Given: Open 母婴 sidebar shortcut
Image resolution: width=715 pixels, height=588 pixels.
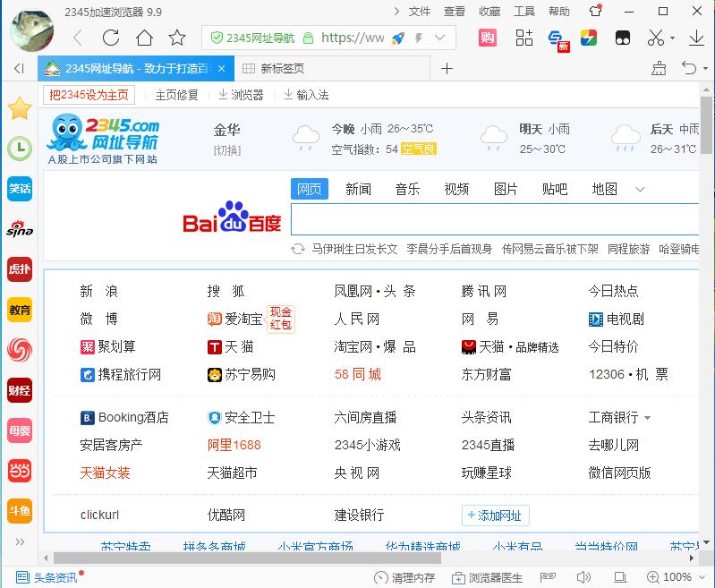Looking at the screenshot, I should [20, 430].
